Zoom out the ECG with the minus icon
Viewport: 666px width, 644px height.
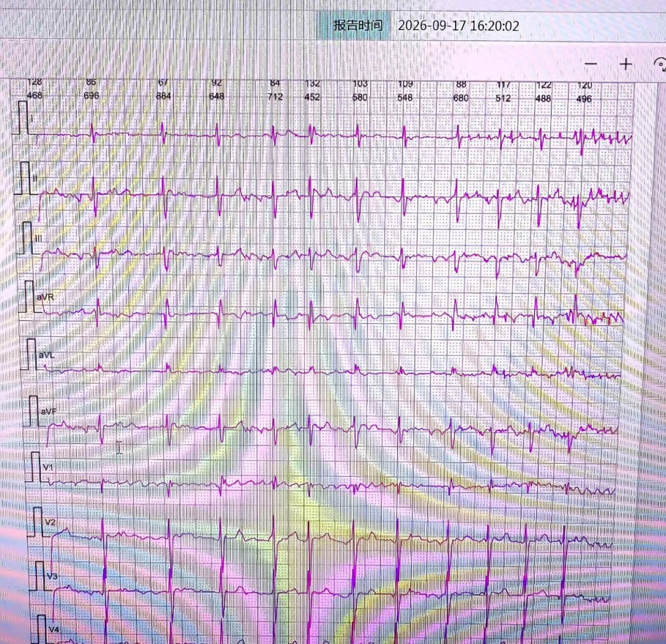[x=591, y=64]
